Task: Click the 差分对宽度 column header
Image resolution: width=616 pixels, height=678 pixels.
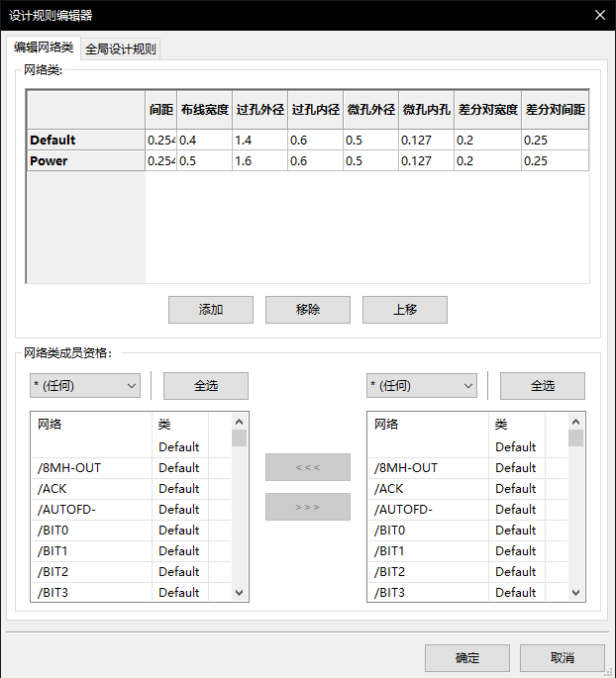Action: pos(487,110)
